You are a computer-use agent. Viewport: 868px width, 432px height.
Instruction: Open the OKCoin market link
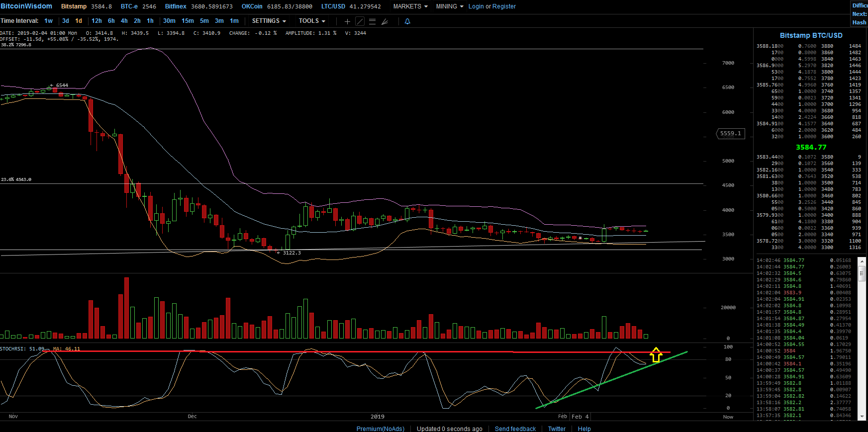pos(252,6)
